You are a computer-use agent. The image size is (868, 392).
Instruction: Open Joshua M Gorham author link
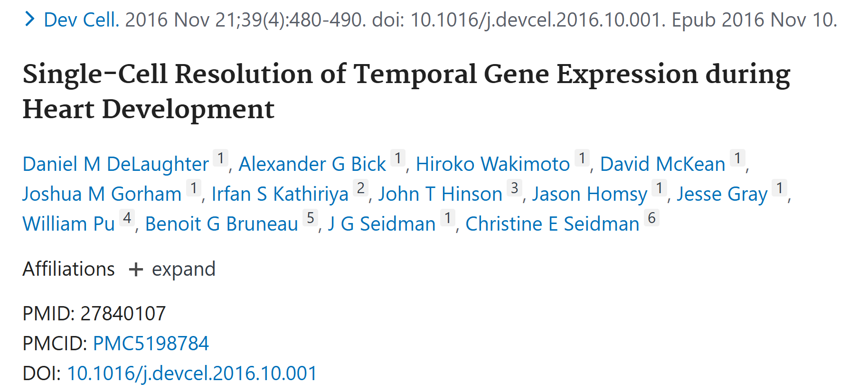(x=102, y=194)
